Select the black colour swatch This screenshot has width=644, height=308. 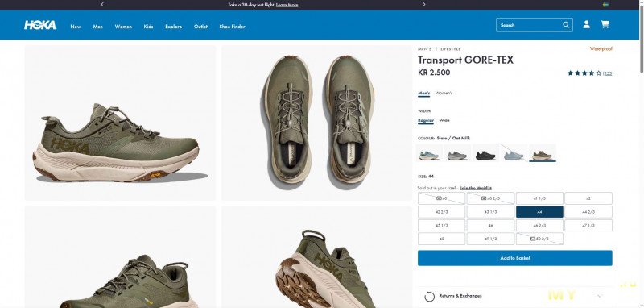coord(485,153)
